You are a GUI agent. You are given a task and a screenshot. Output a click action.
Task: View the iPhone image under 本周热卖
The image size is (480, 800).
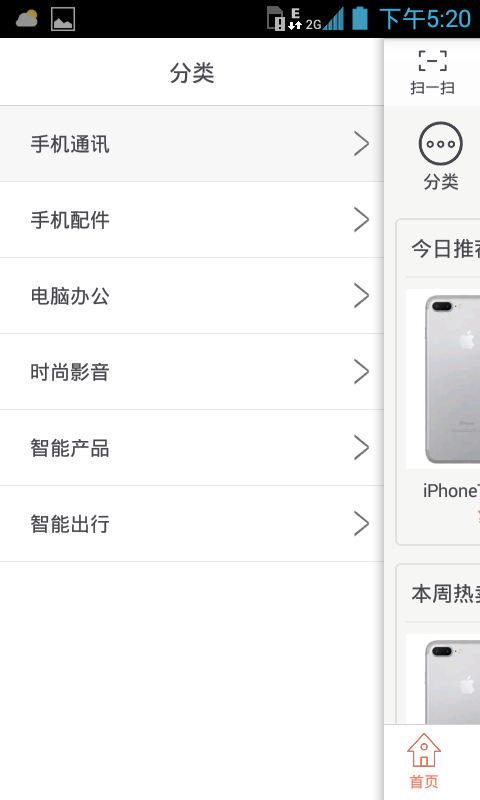coord(443,679)
